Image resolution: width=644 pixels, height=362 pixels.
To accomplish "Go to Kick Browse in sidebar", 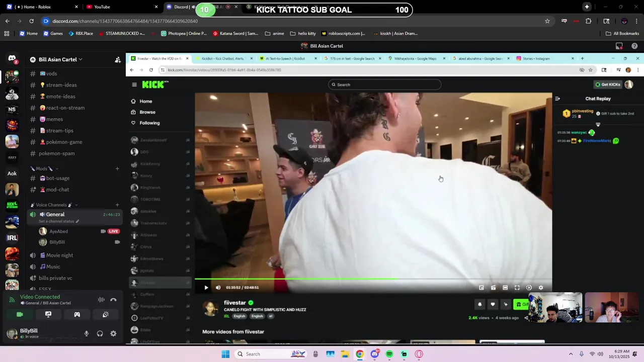I will (x=147, y=112).
